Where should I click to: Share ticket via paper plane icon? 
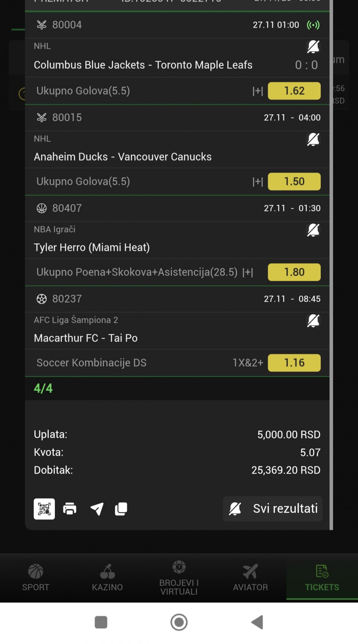click(97, 509)
